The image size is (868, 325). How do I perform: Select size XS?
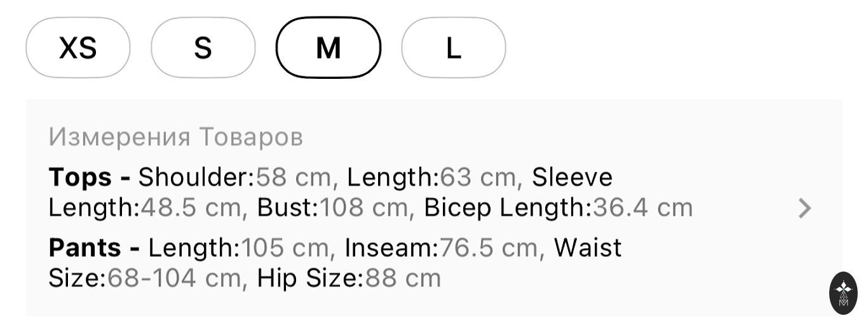(x=78, y=48)
